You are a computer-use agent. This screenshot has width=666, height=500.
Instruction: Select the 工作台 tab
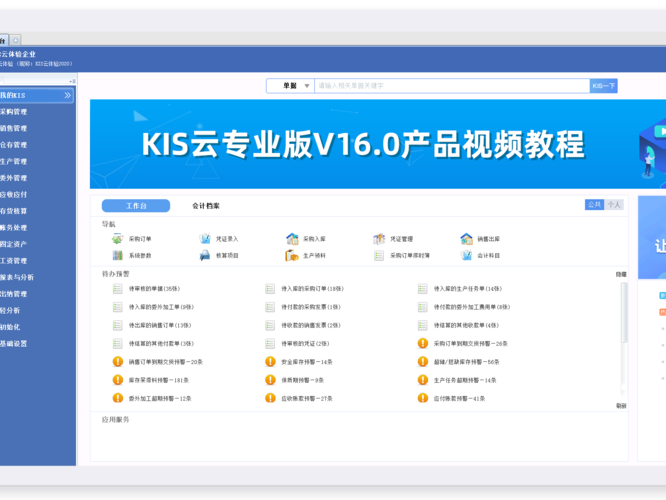[x=136, y=206]
